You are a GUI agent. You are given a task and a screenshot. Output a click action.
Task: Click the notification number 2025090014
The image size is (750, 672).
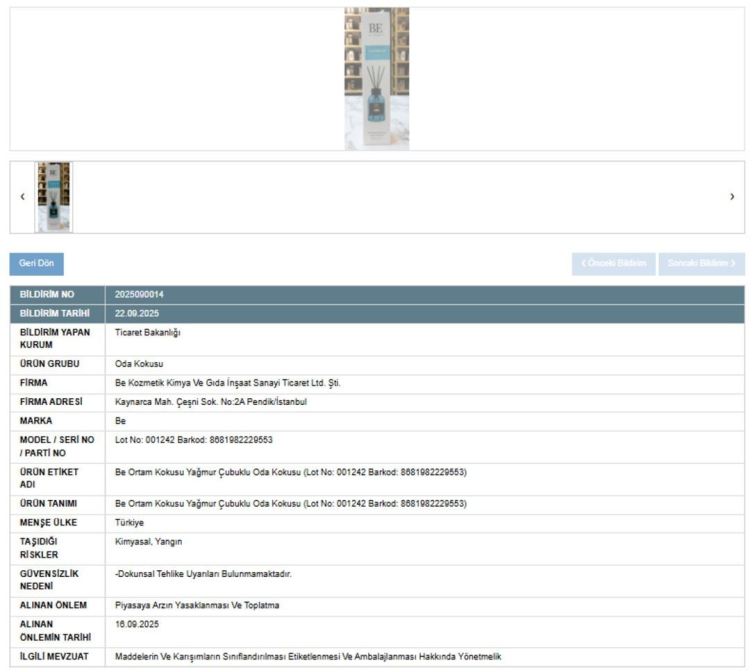(139, 295)
